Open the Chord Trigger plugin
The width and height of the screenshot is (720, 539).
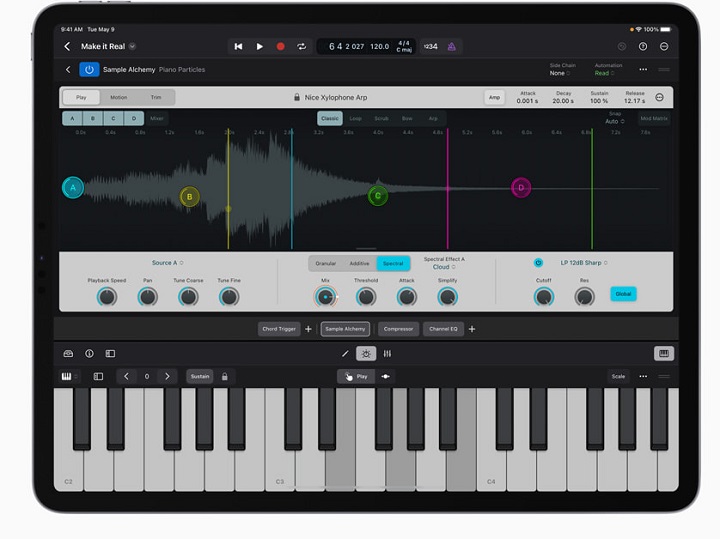point(279,329)
